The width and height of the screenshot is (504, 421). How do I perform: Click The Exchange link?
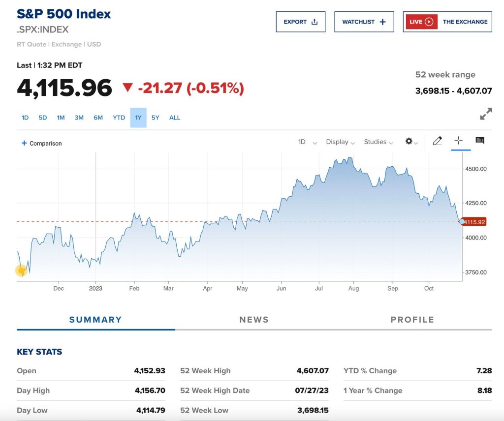point(465,22)
